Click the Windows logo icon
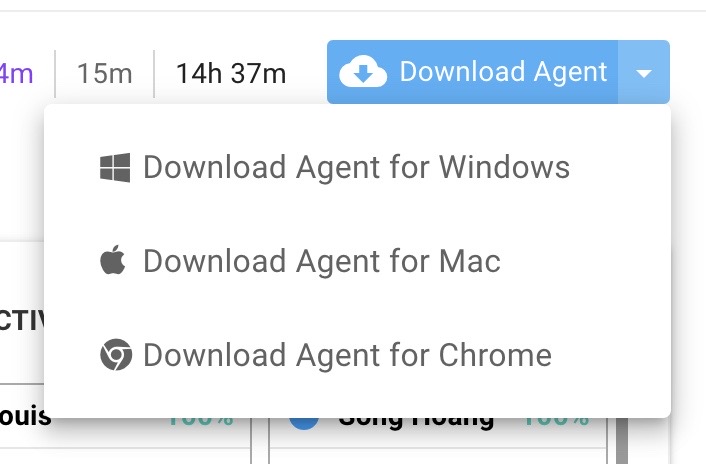 click(115, 168)
